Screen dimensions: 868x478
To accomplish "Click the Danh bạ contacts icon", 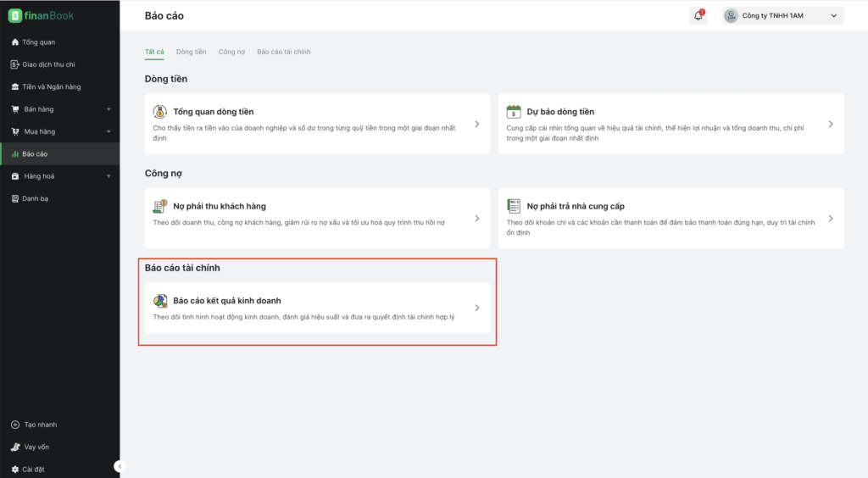I will tap(15, 198).
